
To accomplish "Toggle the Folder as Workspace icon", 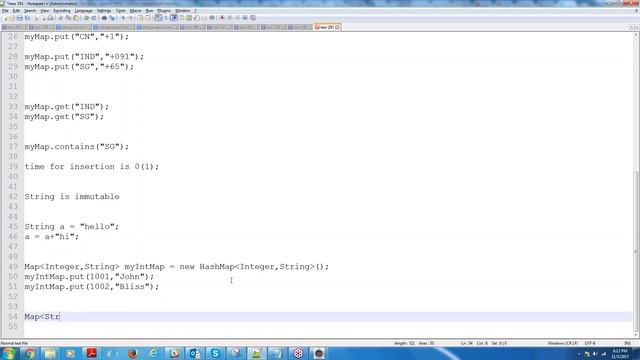I will 204,18.
